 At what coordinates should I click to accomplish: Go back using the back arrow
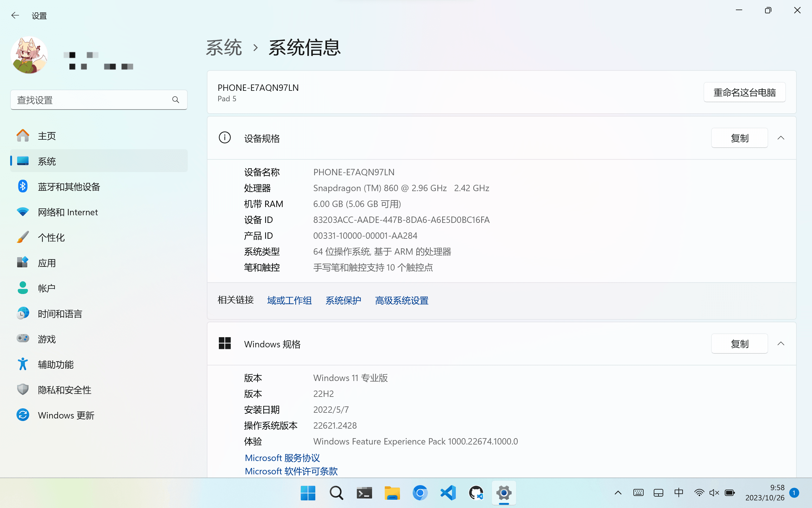tap(15, 16)
